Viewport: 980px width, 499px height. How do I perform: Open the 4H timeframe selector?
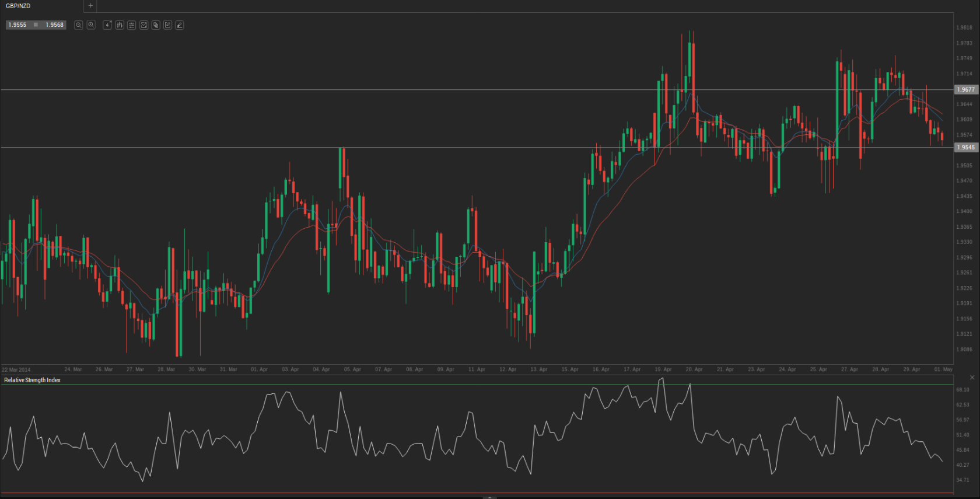coord(107,25)
